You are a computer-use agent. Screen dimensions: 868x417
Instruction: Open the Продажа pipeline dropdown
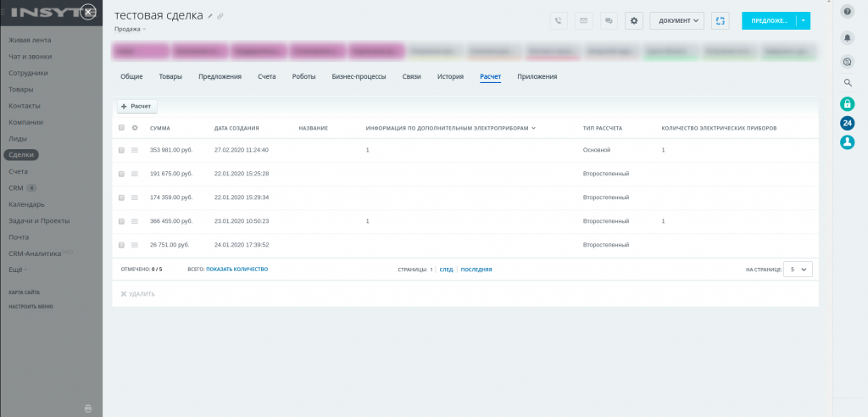click(x=130, y=30)
